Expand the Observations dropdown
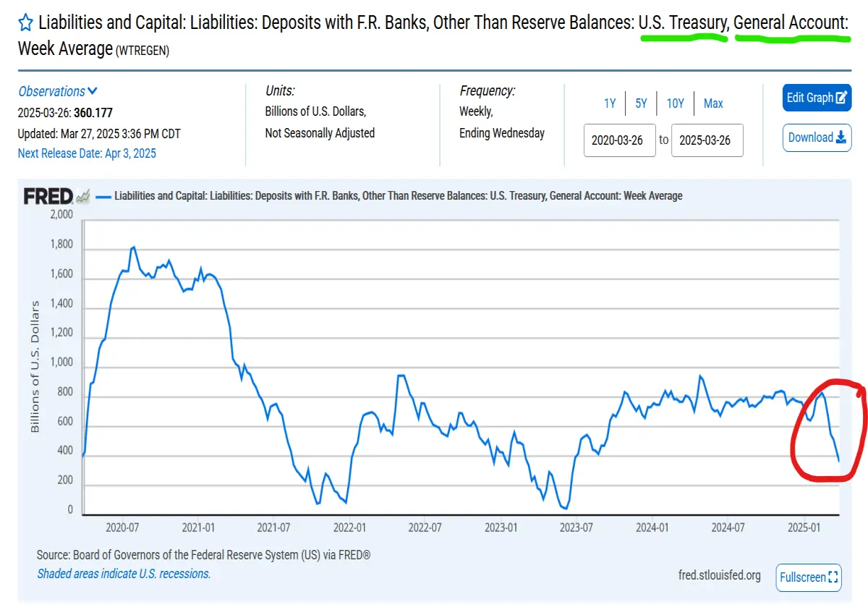 tap(58, 91)
